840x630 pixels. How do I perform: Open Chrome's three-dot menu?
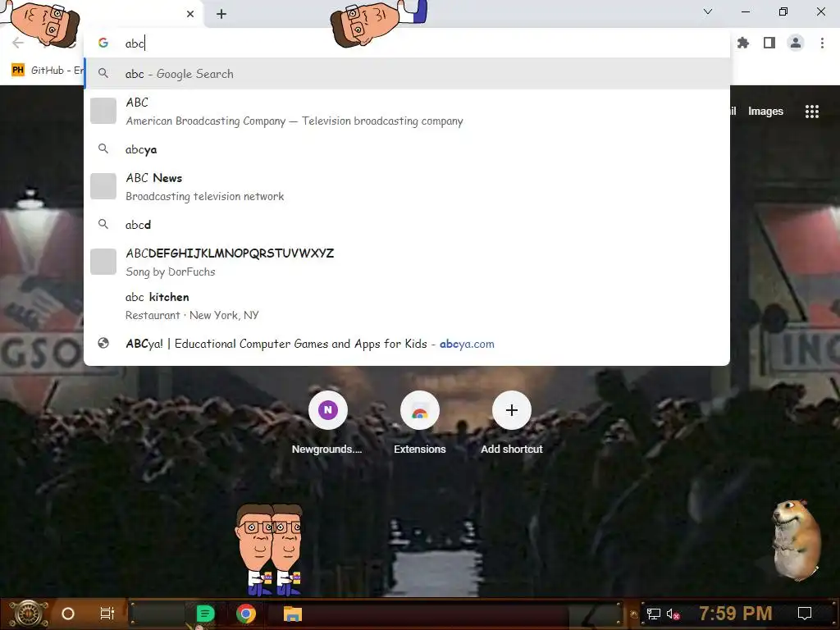click(x=822, y=43)
